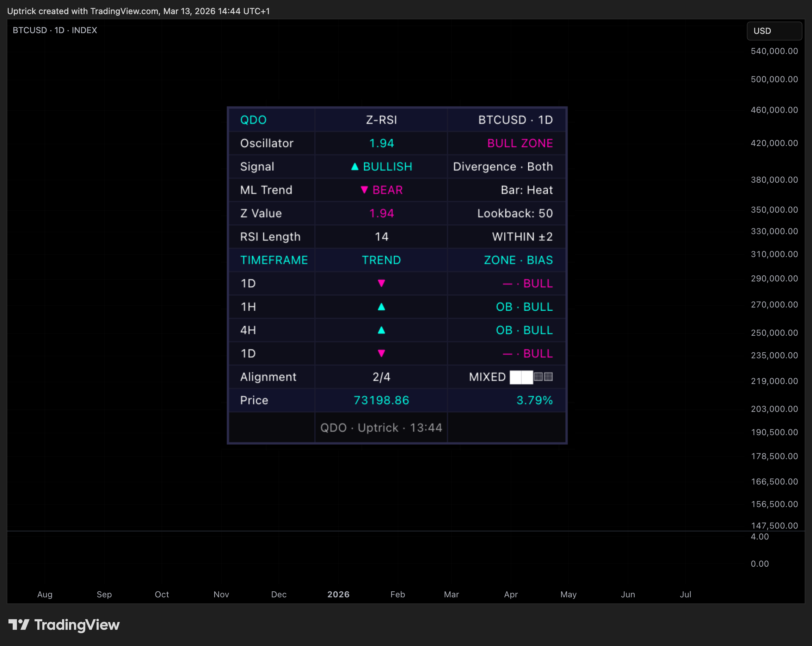
Task: Click the TREND column header
Action: pyautogui.click(x=382, y=260)
